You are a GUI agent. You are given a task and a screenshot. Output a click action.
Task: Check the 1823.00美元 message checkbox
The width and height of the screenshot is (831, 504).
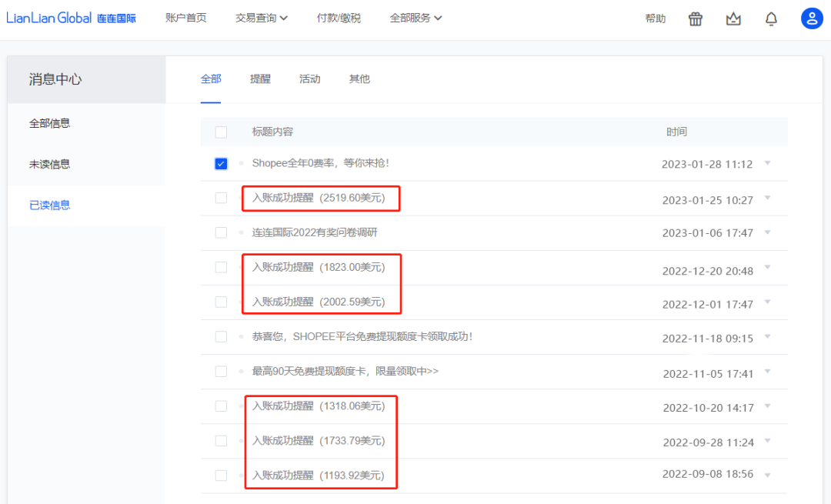tap(221, 267)
